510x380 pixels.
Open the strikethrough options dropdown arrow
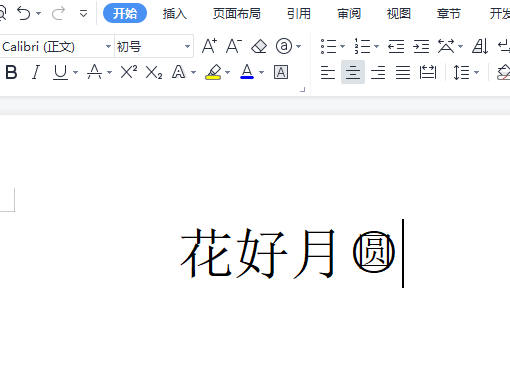coord(109,72)
